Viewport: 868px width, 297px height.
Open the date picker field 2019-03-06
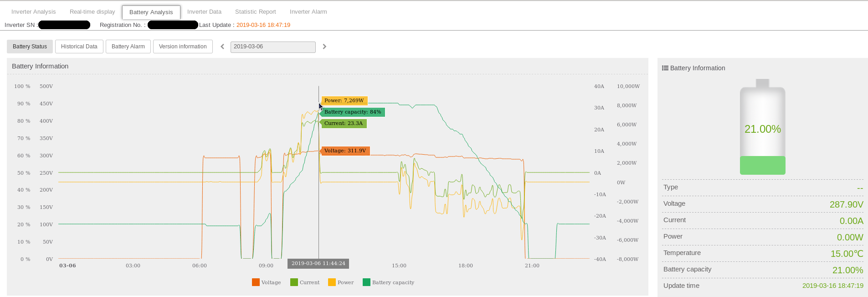pyautogui.click(x=272, y=47)
